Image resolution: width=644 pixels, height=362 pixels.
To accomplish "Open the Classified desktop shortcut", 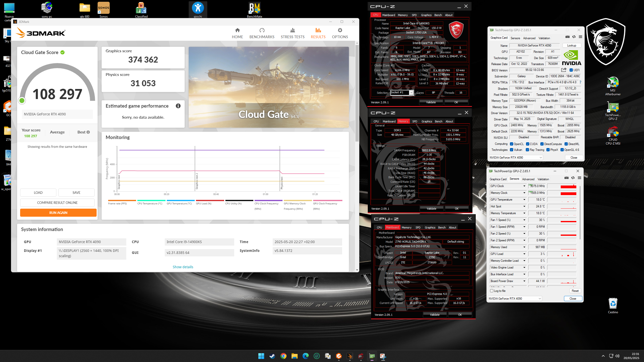I will click(141, 10).
